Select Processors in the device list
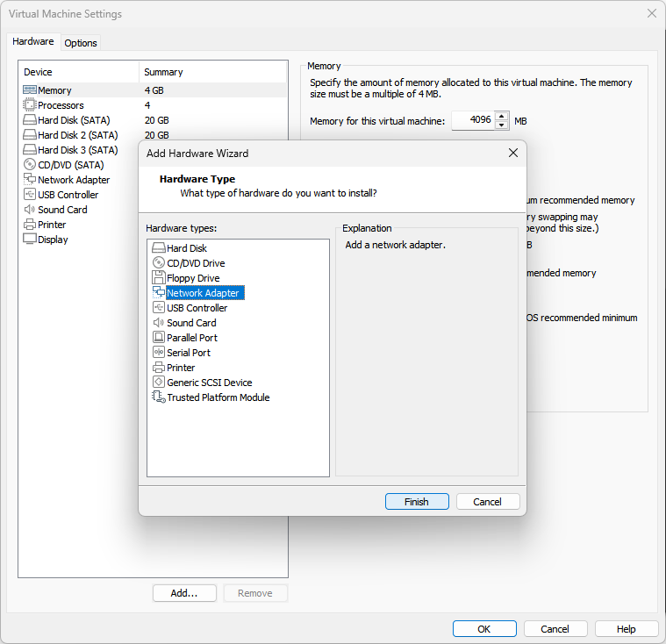 [x=61, y=105]
